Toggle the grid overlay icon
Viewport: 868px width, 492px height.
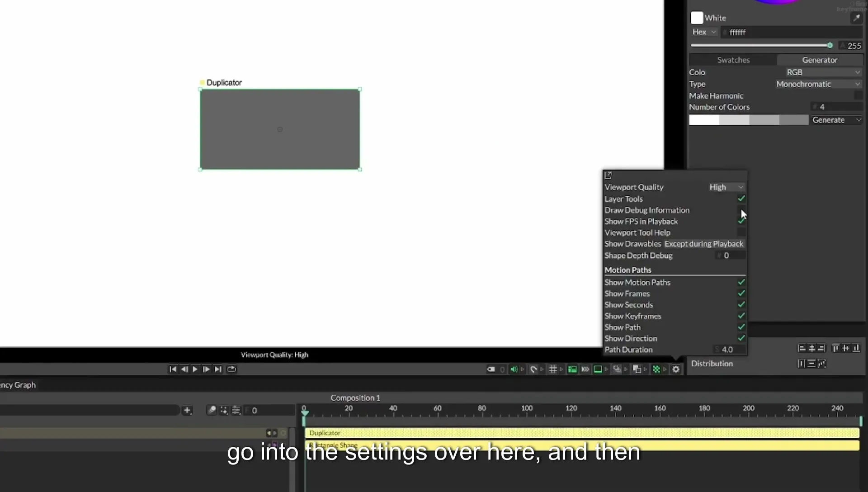coord(552,369)
